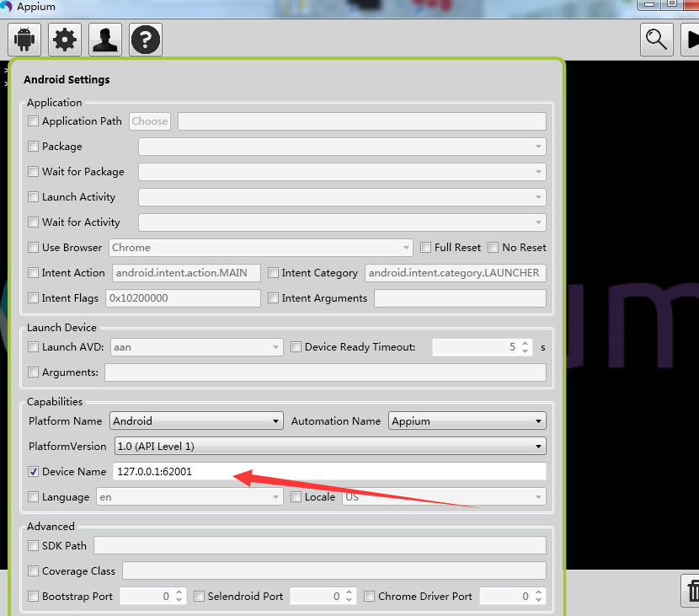Expand the Automation Name Appium dropdown
This screenshot has width=699, height=616.
click(467, 421)
